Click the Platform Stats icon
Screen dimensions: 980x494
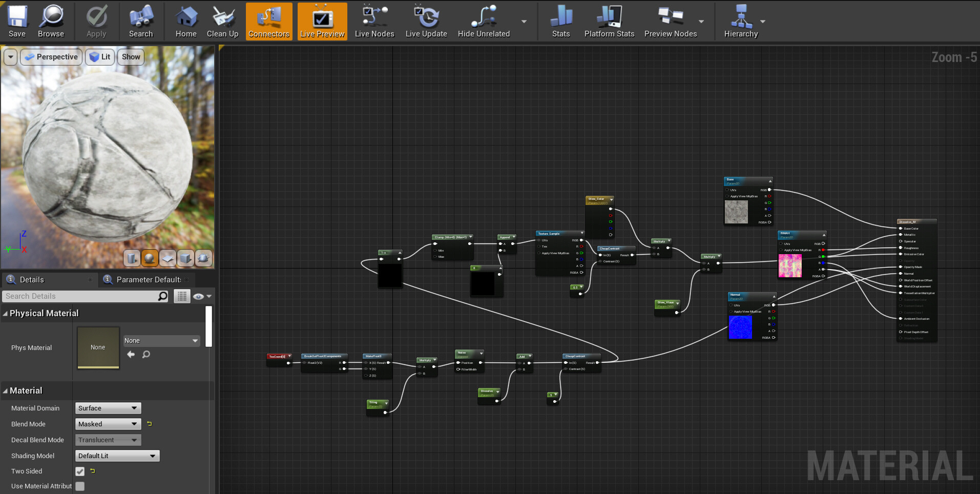(609, 21)
